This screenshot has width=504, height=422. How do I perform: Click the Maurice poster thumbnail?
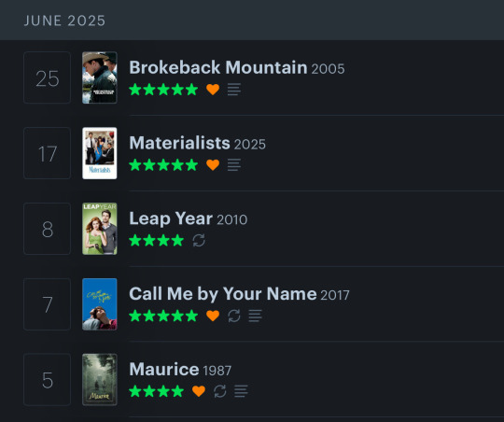pos(100,380)
